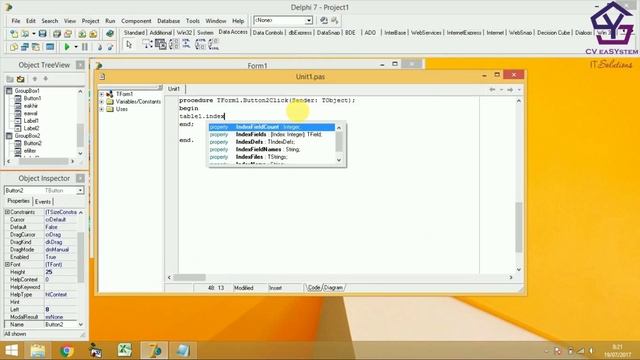This screenshot has width=640, height=360.
Task: Select the DataSetProvider component icon
Action: (x=173, y=44)
